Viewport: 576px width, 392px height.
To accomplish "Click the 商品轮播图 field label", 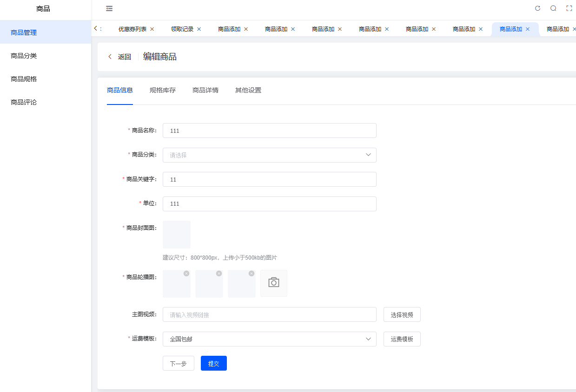I will click(x=141, y=277).
